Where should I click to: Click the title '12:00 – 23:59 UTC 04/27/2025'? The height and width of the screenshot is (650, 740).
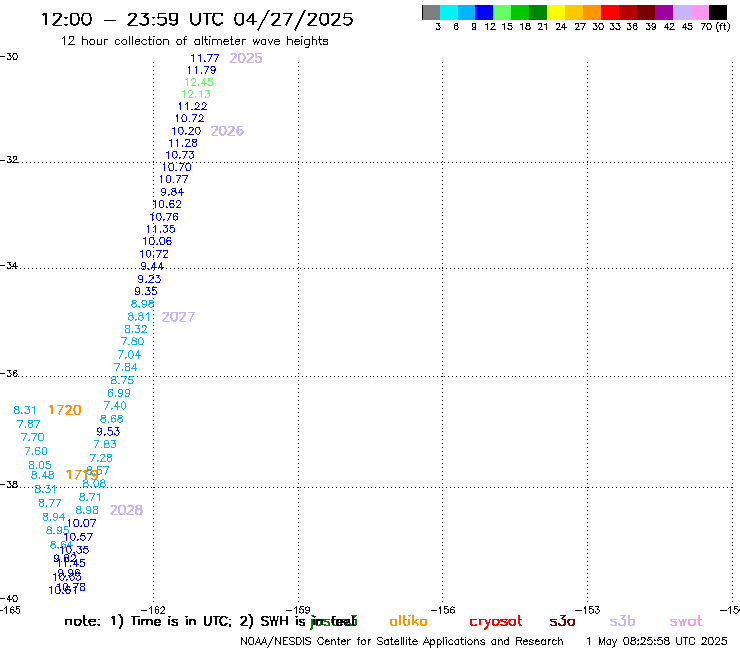(x=197, y=19)
